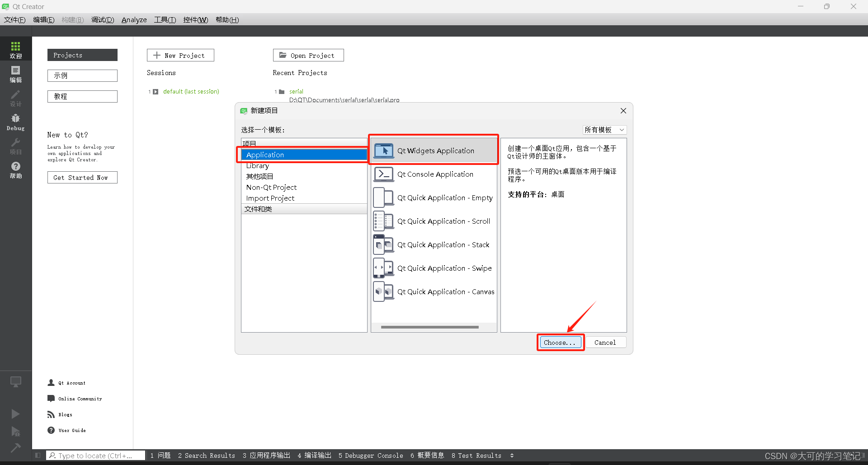Select Qt Quick Application - Swipe icon
Viewport: 868px width, 465px height.
point(384,268)
